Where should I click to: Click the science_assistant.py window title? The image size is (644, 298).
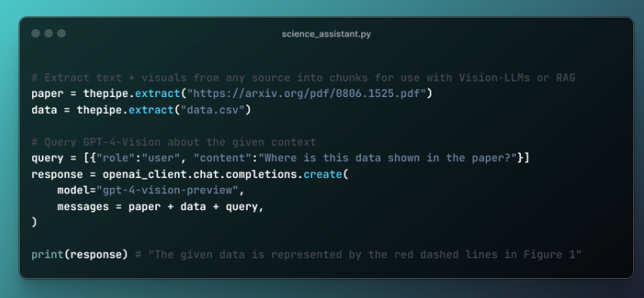coord(326,34)
